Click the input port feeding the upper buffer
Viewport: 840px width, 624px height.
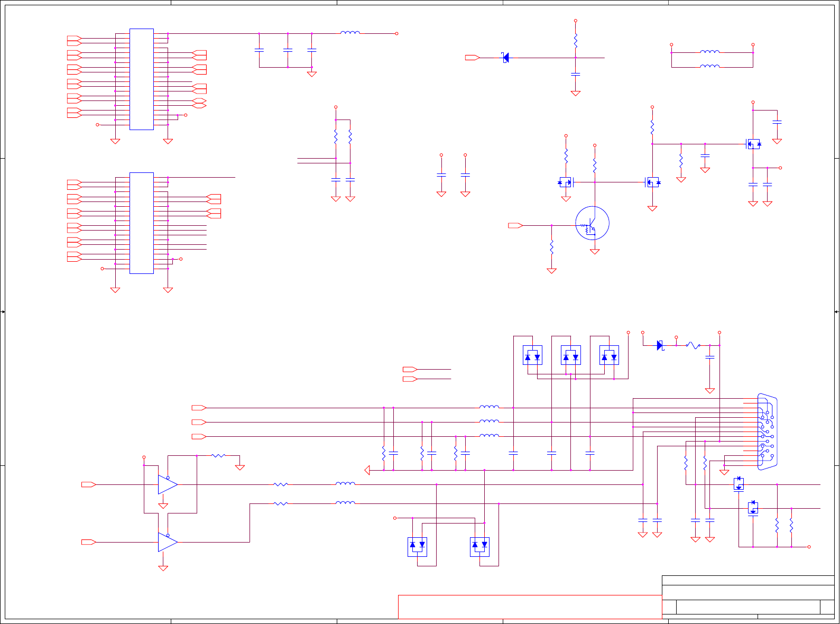(88, 484)
